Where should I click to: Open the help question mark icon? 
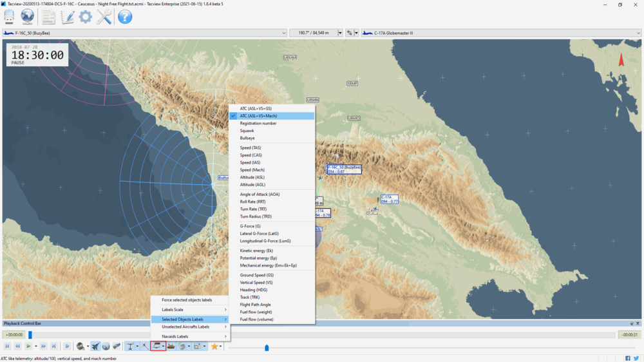point(125,17)
